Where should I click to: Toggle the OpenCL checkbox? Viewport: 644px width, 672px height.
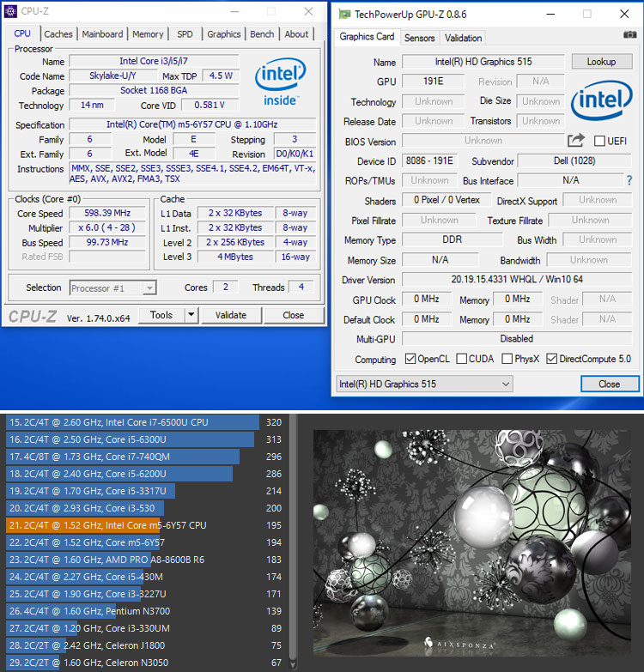point(410,359)
